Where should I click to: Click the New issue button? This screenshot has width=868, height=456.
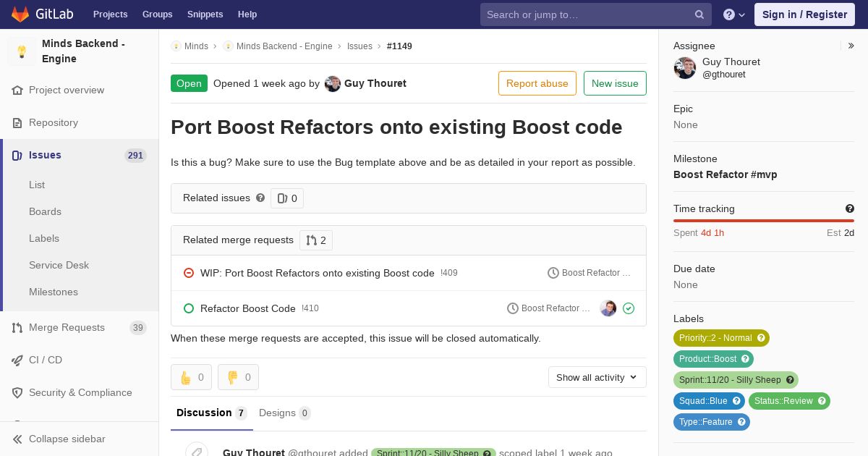tap(615, 83)
